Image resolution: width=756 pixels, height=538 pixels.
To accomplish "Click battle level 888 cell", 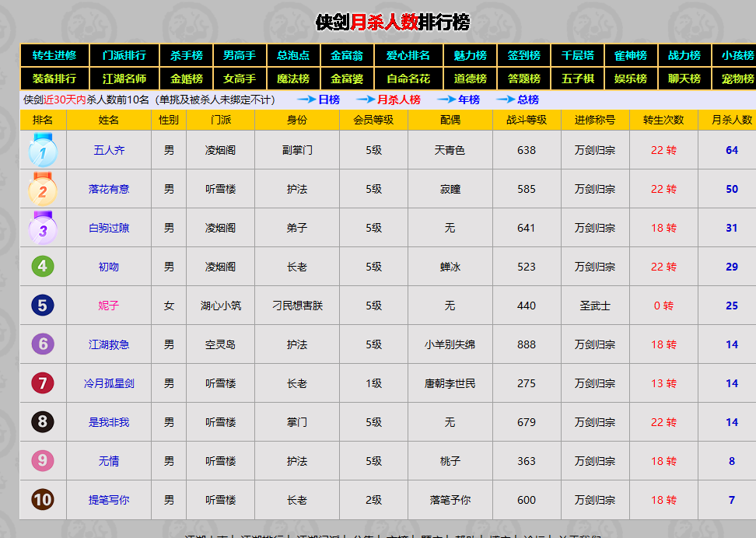I will 527,344.
